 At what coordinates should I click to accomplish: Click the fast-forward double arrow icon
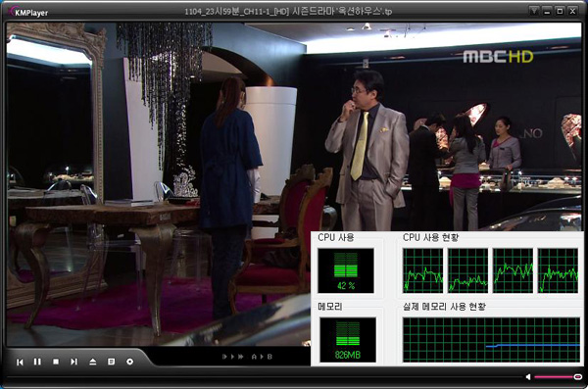point(241,357)
